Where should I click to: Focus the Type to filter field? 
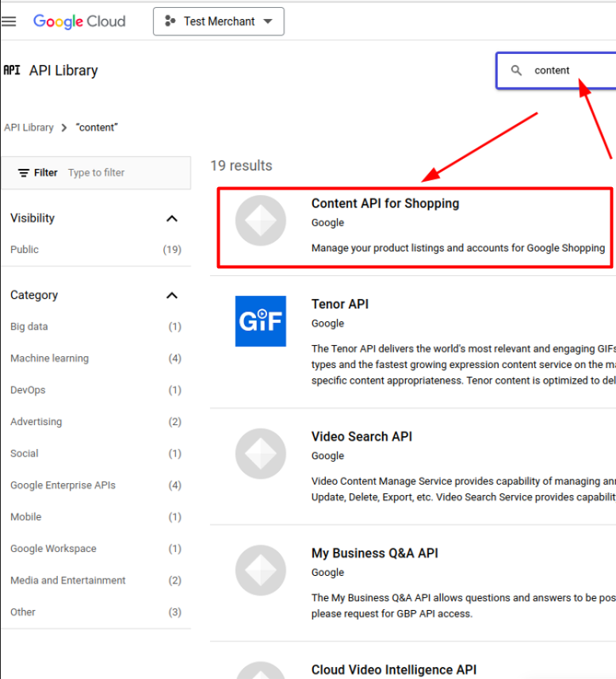96,173
